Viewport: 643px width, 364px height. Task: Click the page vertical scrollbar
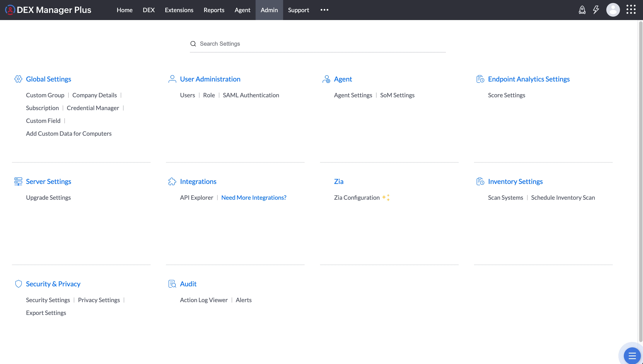[x=640, y=181]
